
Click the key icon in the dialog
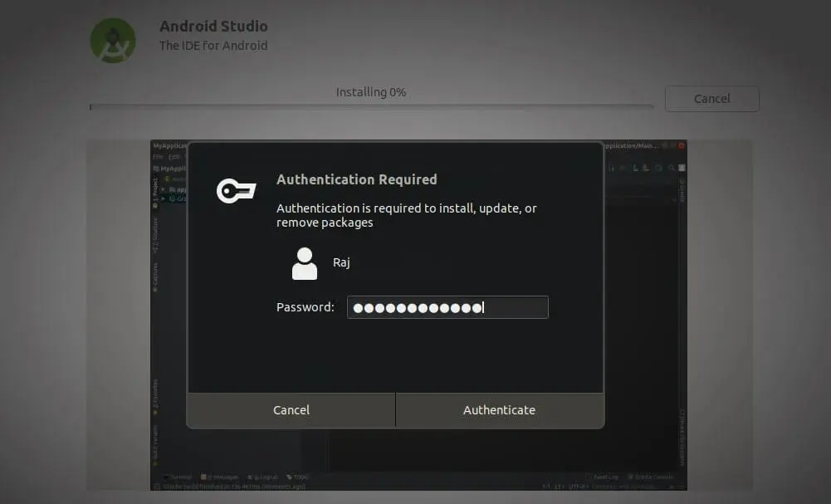pos(237,191)
